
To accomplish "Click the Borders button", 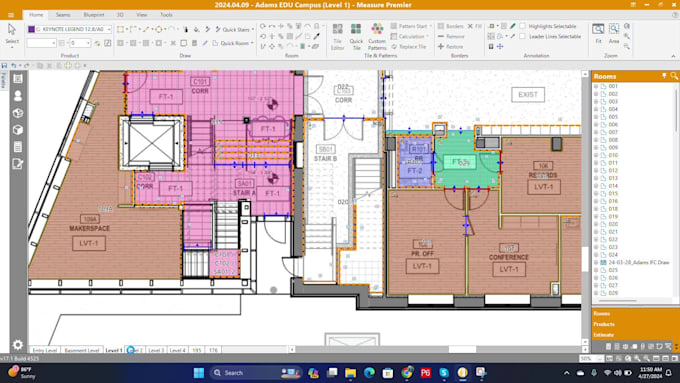I will tap(450, 26).
